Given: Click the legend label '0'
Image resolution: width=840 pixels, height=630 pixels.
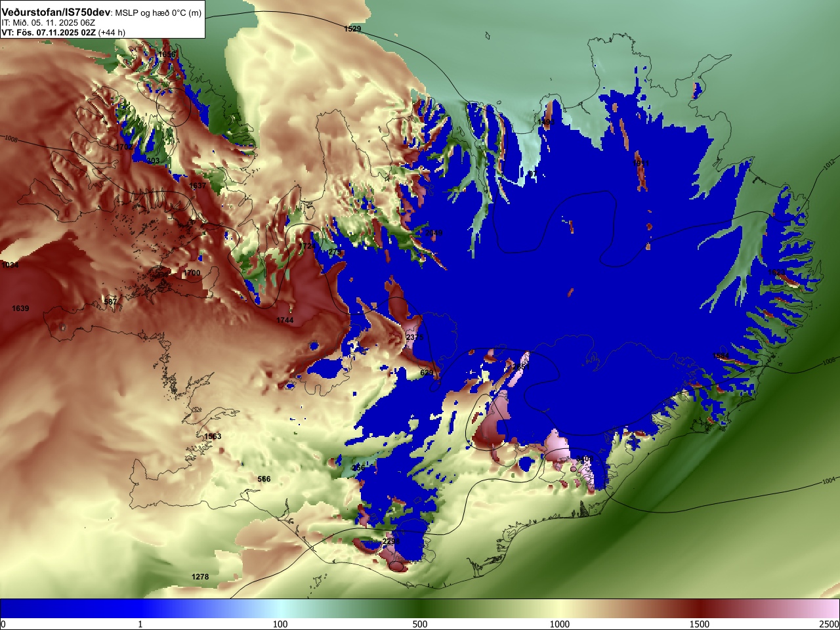Looking at the screenshot, I should 3,624.
